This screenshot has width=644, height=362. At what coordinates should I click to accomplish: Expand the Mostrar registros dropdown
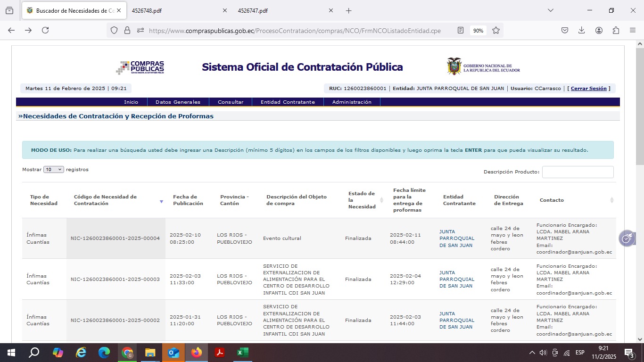(x=53, y=170)
